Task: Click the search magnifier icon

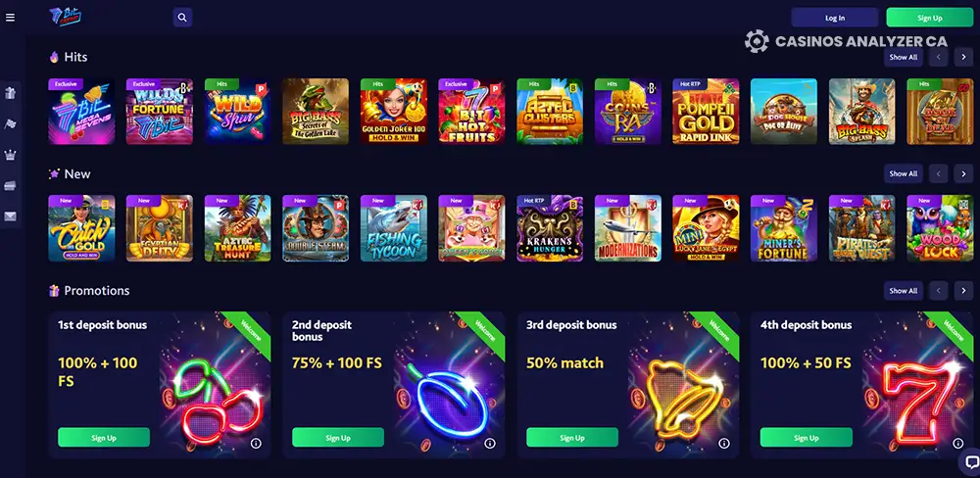Action: click(182, 18)
